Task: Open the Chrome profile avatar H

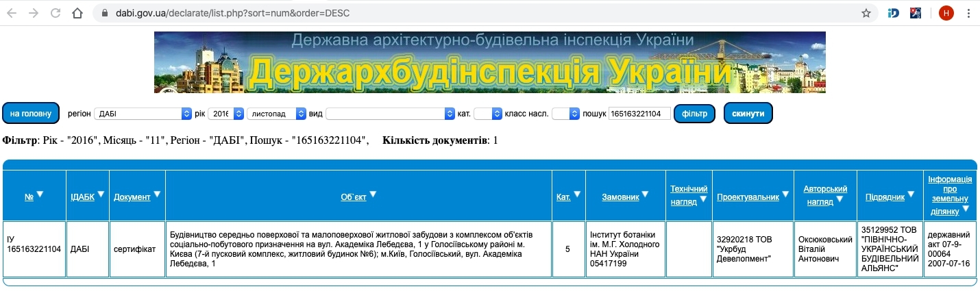Action: pyautogui.click(x=946, y=13)
